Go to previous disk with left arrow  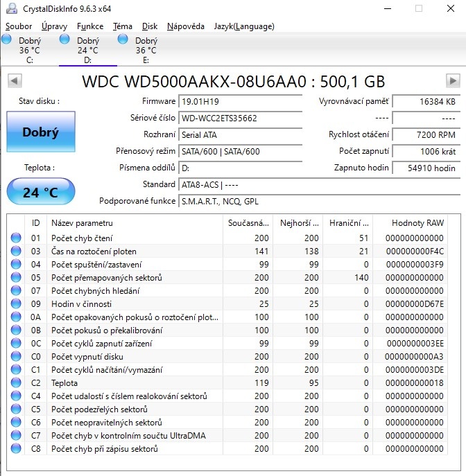coord(15,81)
